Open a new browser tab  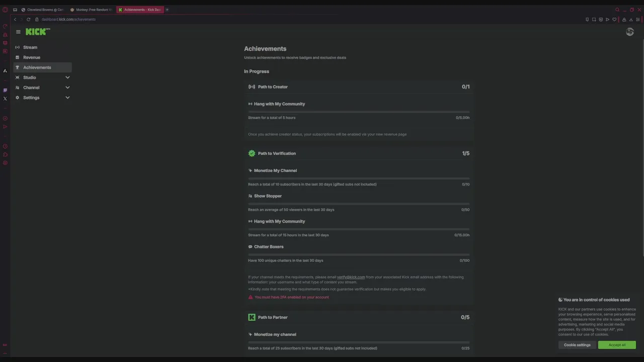[x=167, y=10]
